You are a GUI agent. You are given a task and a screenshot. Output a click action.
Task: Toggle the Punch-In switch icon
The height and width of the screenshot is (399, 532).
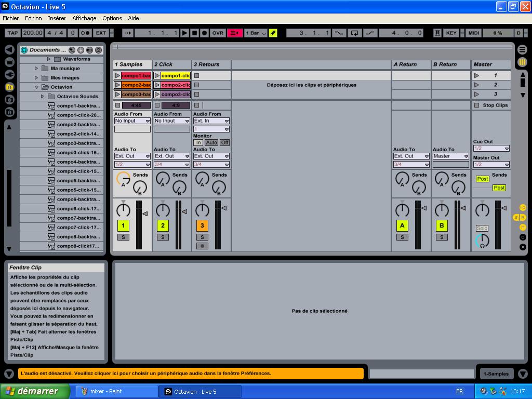point(338,33)
